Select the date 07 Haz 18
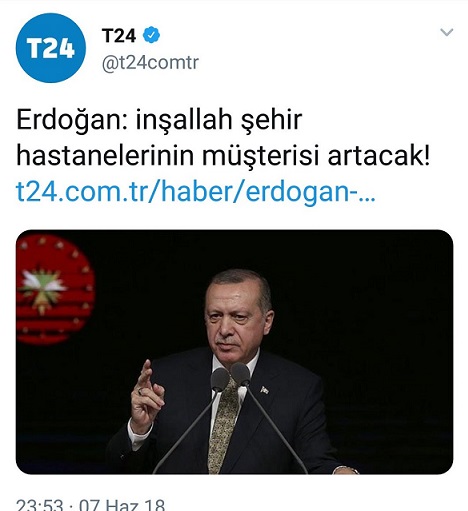Image resolution: width=468 pixels, height=511 pixels. pos(122,505)
